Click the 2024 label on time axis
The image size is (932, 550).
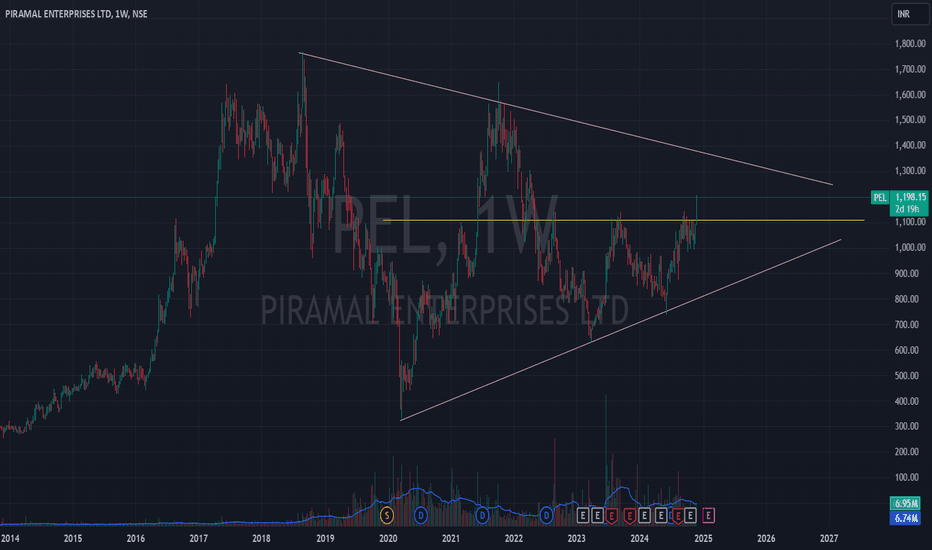[640, 539]
